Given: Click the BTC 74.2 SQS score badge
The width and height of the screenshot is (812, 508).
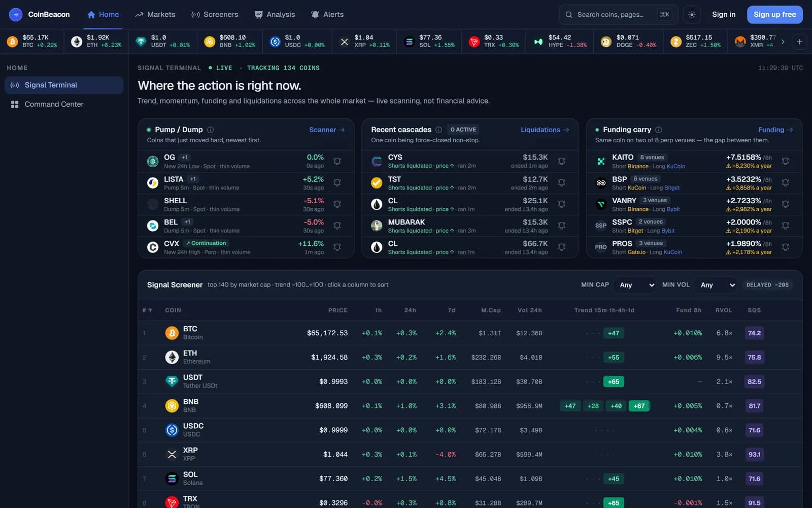Looking at the screenshot, I should click(x=754, y=333).
